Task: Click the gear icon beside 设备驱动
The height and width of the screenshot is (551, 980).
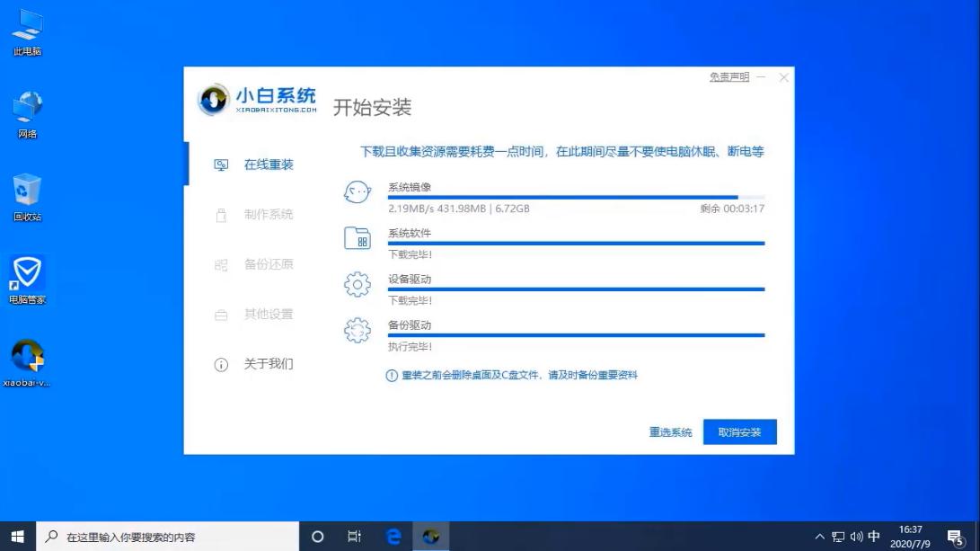Action: pyautogui.click(x=357, y=283)
